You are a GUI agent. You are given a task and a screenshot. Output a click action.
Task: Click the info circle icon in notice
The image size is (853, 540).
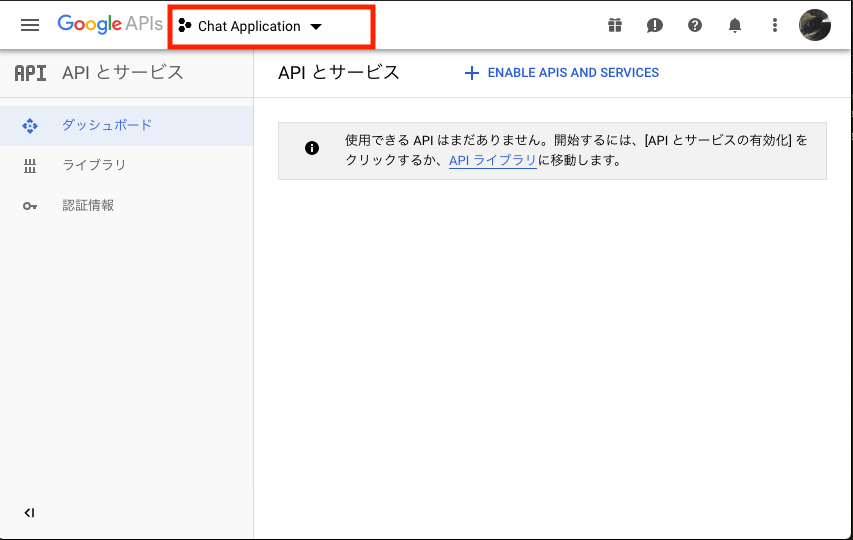[x=312, y=148]
